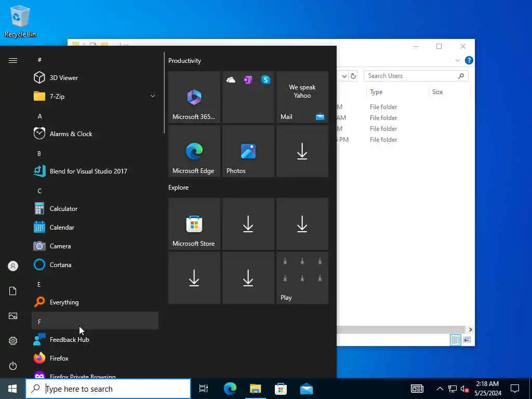Open File Explorer from the taskbar

tap(256, 389)
